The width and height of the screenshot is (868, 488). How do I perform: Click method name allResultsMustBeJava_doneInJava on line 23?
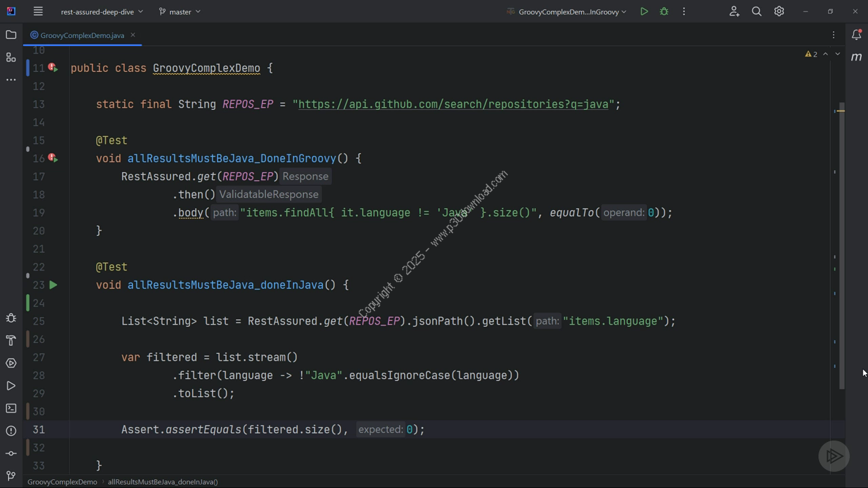pos(225,285)
